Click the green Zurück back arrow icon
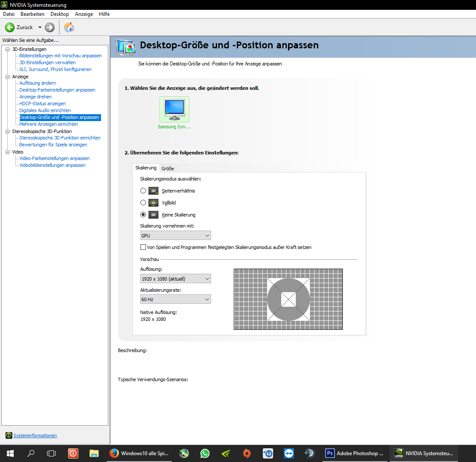This screenshot has height=462, width=476. pyautogui.click(x=10, y=27)
